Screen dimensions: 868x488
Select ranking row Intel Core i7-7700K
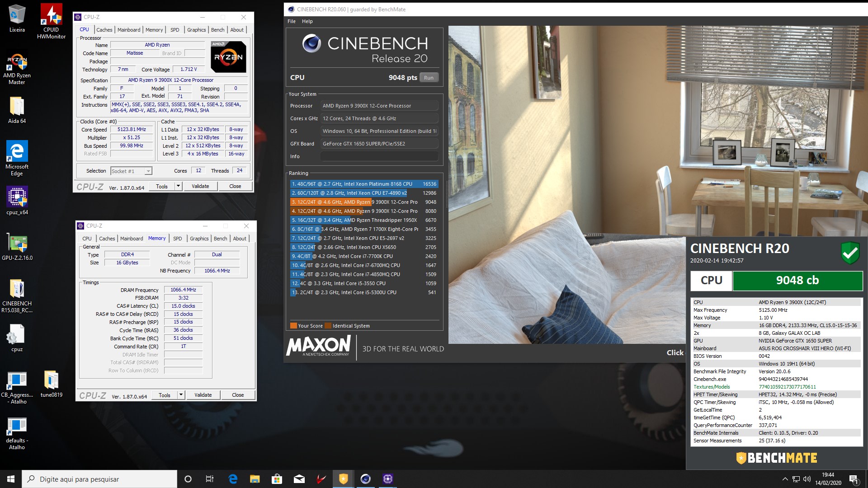(364, 256)
